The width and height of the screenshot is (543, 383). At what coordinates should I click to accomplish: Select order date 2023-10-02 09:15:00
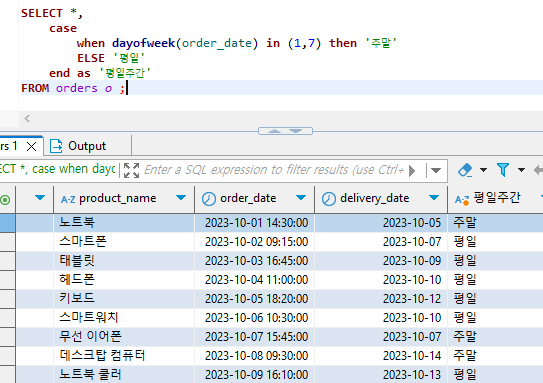click(255, 242)
